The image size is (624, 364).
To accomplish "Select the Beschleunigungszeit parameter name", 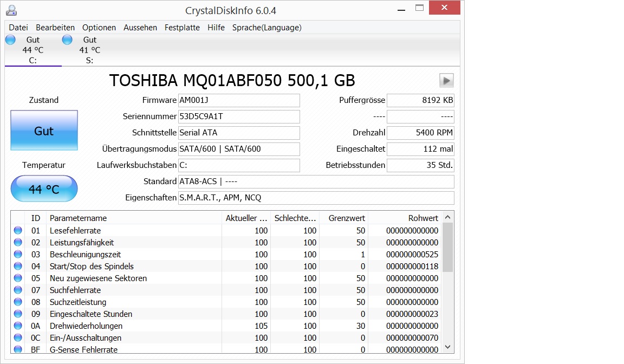I will pos(85,255).
